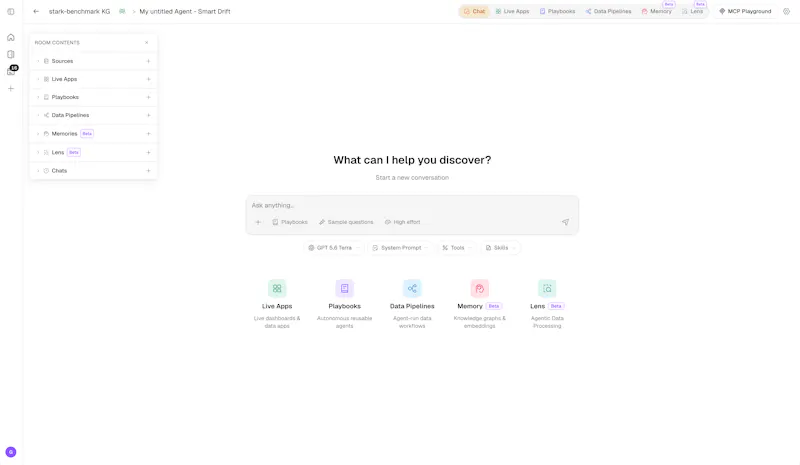The height and width of the screenshot is (465, 800).
Task: Click 'Agent-run data workflows' description text
Action: pyautogui.click(x=412, y=322)
